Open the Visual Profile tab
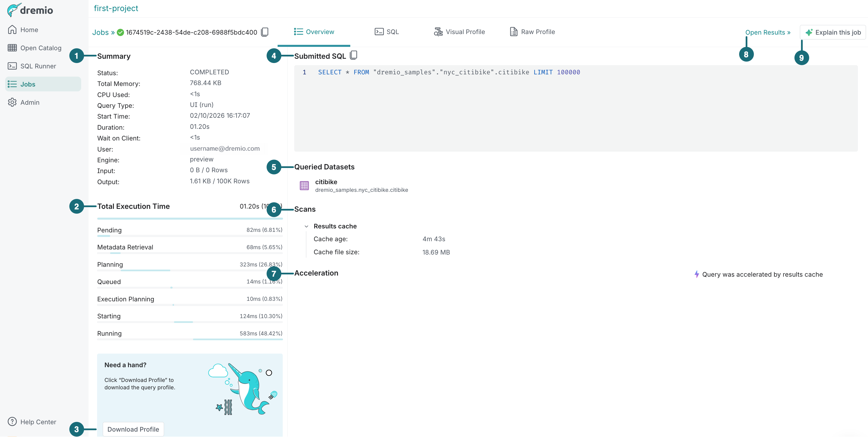Viewport: 868px width, 437px height. click(x=460, y=32)
